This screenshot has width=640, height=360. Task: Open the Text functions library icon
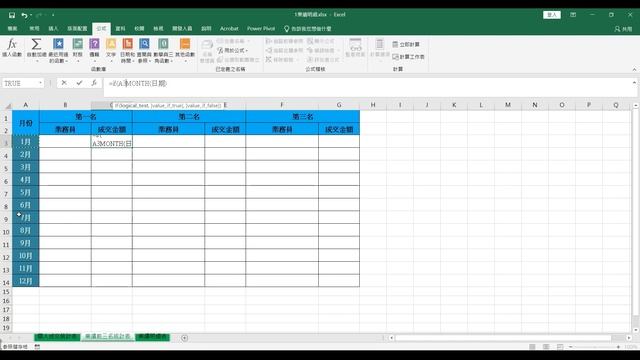tap(111, 50)
